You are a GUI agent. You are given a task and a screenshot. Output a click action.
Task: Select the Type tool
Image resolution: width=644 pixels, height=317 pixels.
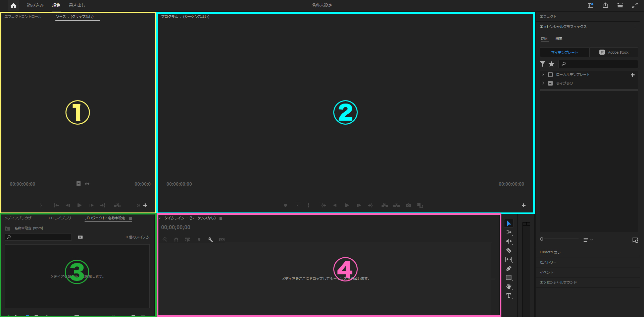tap(509, 296)
